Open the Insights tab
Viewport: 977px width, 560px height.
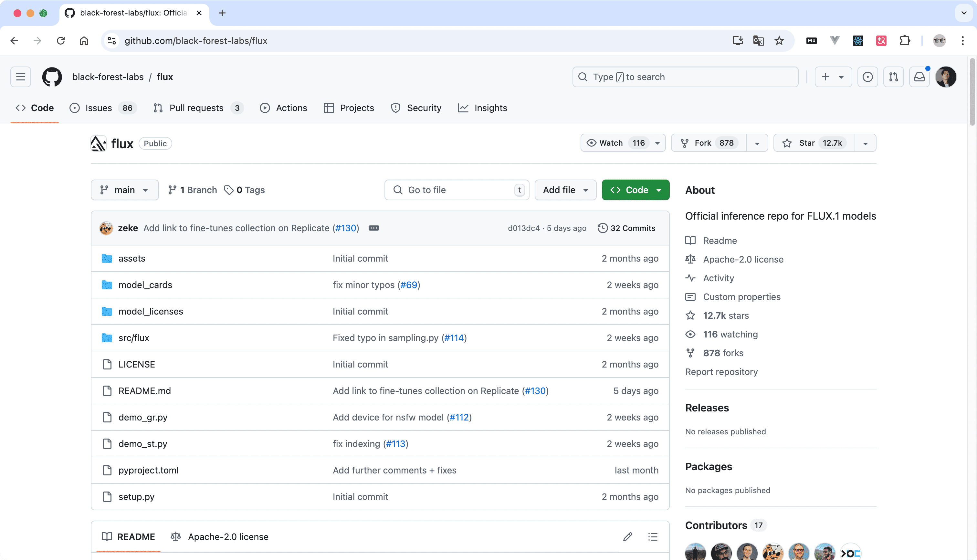[x=483, y=108]
